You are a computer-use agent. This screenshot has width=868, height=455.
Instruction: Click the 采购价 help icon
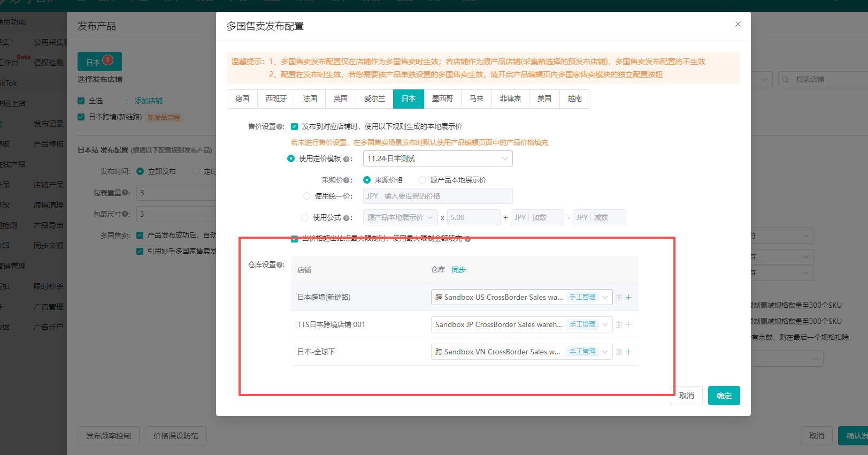(x=347, y=180)
